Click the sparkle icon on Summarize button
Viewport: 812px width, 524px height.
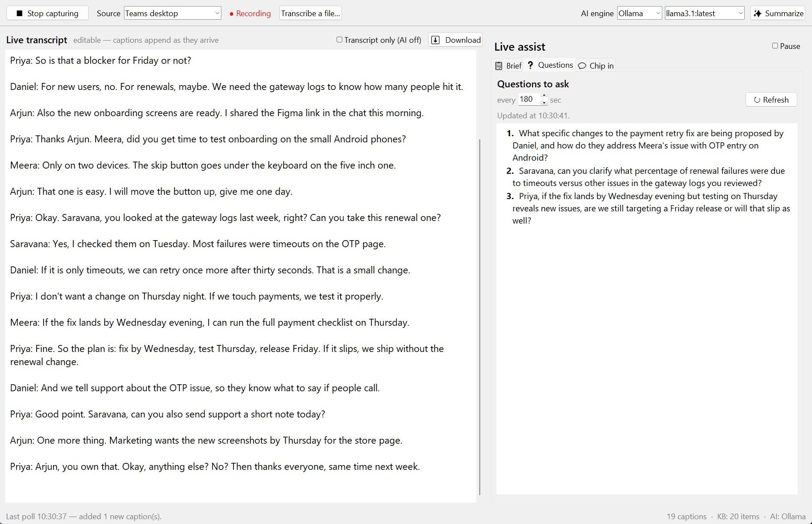[758, 13]
